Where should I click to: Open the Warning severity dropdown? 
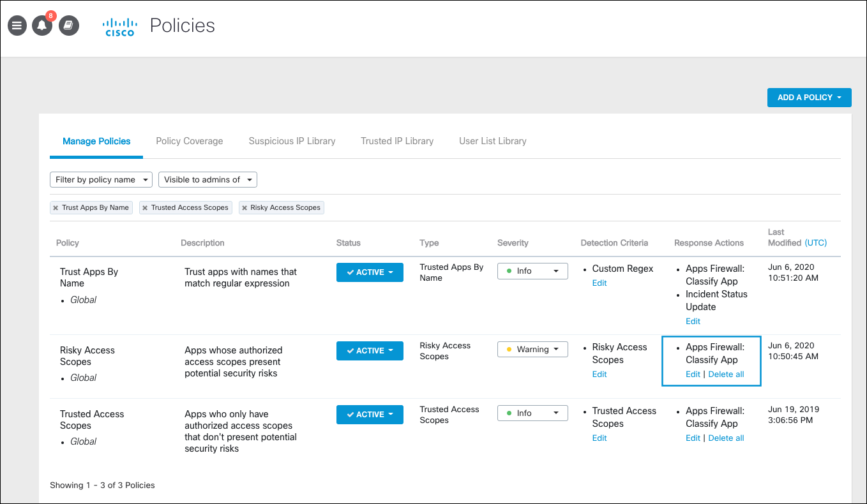(x=532, y=350)
